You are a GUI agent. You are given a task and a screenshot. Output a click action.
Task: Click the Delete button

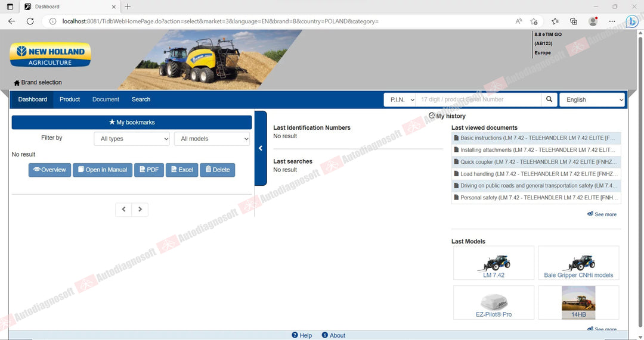pyautogui.click(x=217, y=170)
